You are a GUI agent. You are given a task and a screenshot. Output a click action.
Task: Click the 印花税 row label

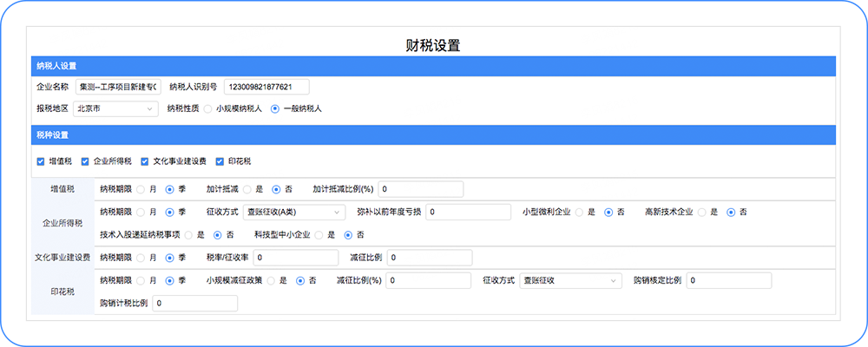tap(62, 291)
